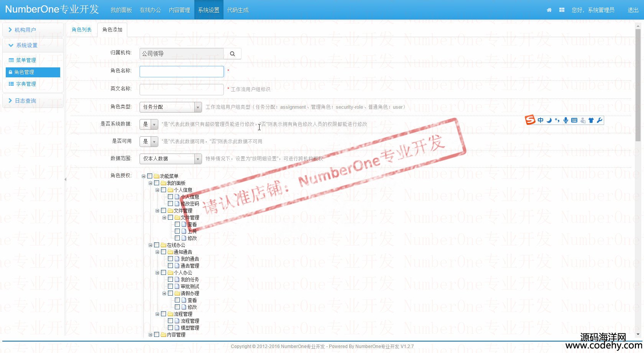Open the 数据范围 dropdown
Viewport: 644px width, 353px height.
point(171,159)
